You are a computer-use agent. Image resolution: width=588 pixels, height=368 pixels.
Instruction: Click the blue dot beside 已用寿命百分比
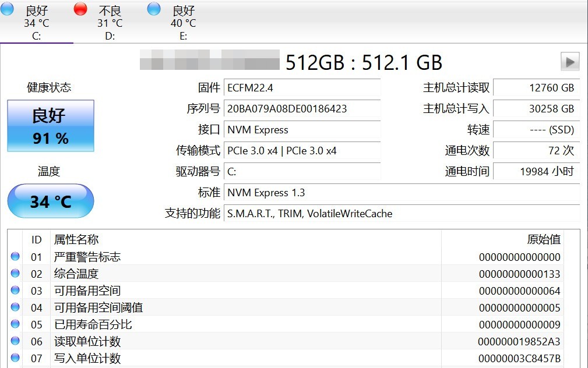pos(16,324)
